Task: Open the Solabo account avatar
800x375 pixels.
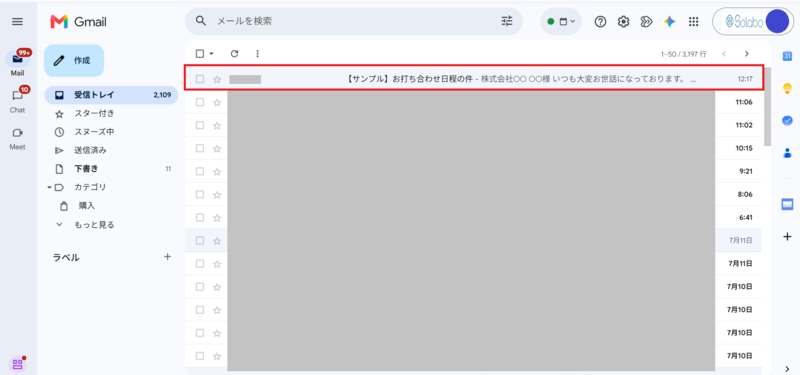Action: pyautogui.click(x=778, y=21)
